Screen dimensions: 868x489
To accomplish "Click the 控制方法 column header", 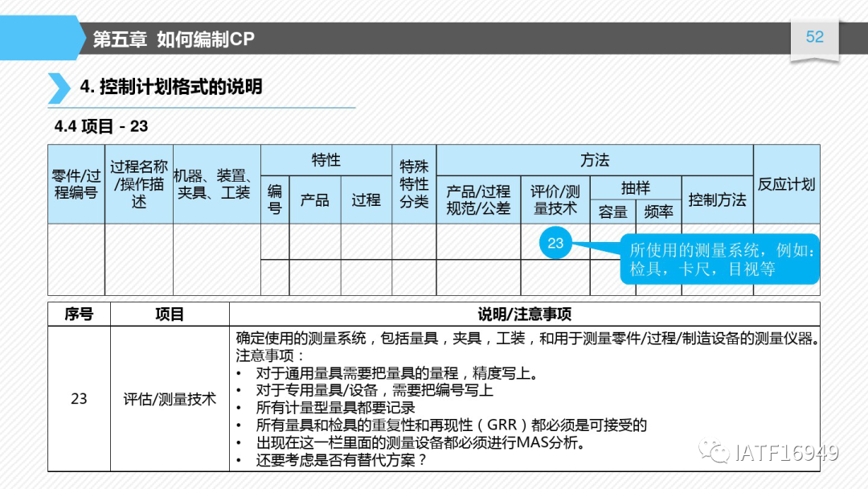I will click(718, 200).
